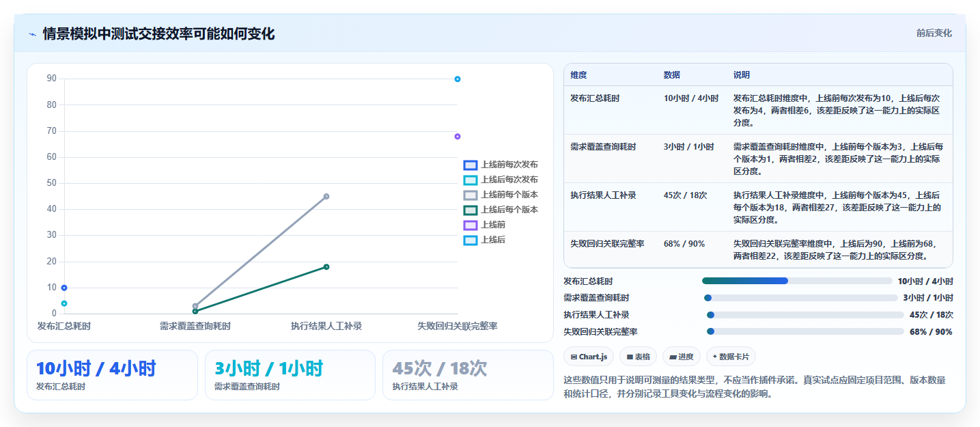The height and width of the screenshot is (427, 980).
Task: Click the 前后变化 label in header
Action: (x=934, y=33)
